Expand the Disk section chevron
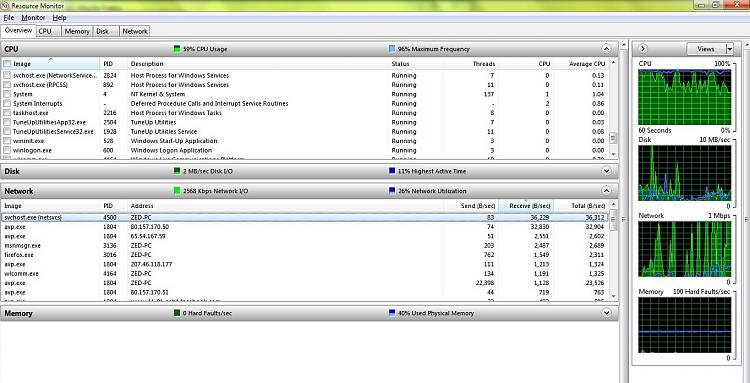The height and width of the screenshot is (383, 750). tap(607, 171)
